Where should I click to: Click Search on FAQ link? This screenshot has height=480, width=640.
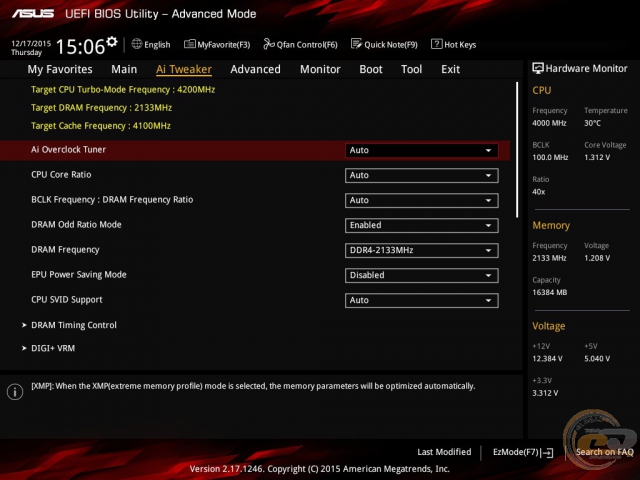(604, 452)
